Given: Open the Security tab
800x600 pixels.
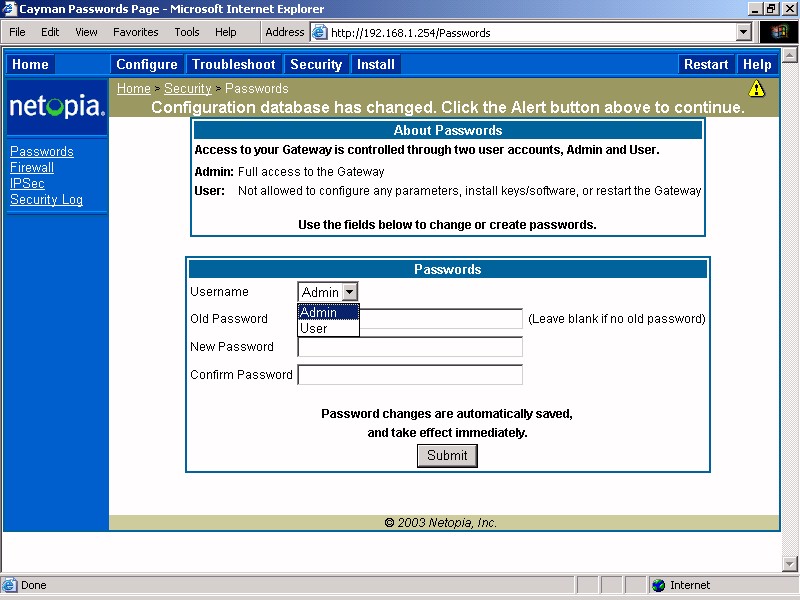Looking at the screenshot, I should tap(316, 64).
